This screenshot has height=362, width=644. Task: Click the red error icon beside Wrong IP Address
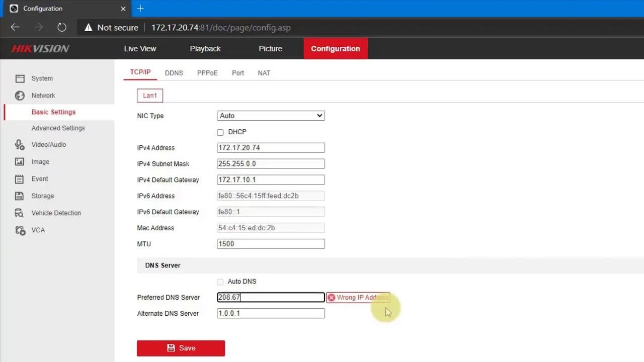(331, 298)
